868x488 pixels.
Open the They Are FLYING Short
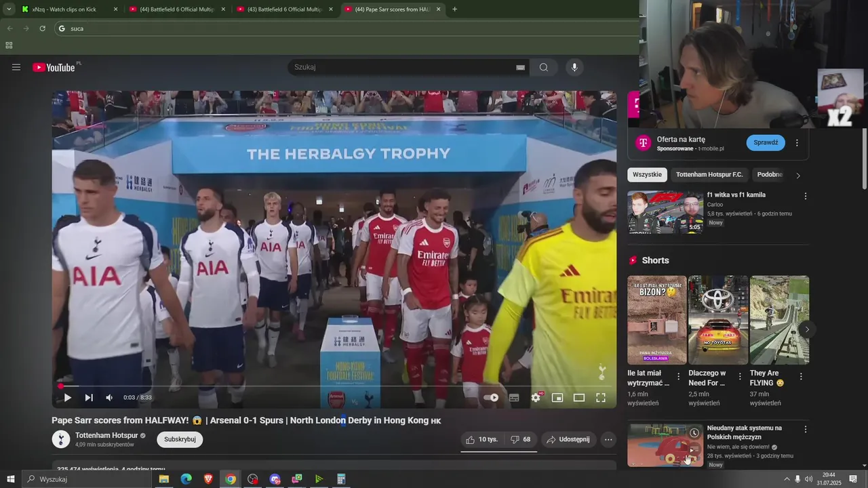point(779,320)
